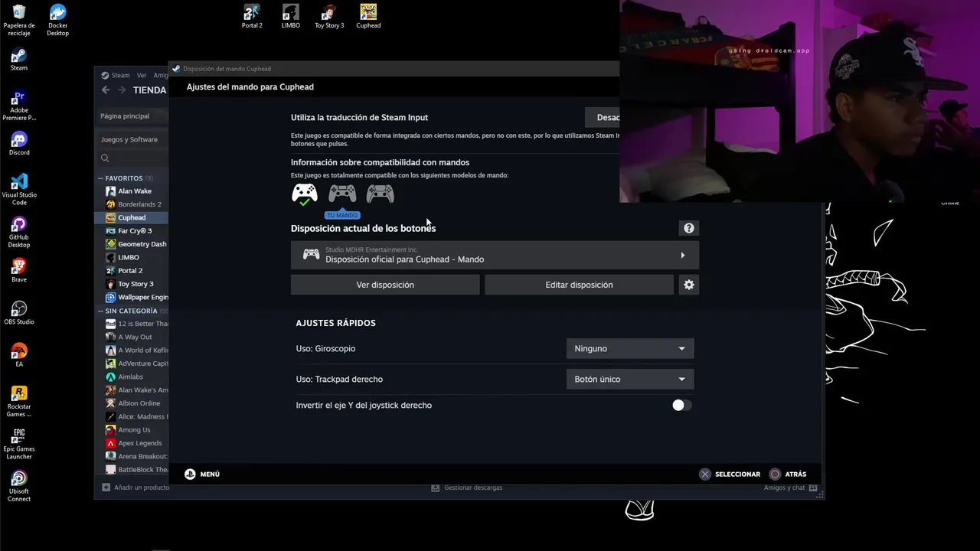This screenshot has height=551, width=980.
Task: Click the Desactivar Steam Input button
Action: pyautogui.click(x=603, y=117)
